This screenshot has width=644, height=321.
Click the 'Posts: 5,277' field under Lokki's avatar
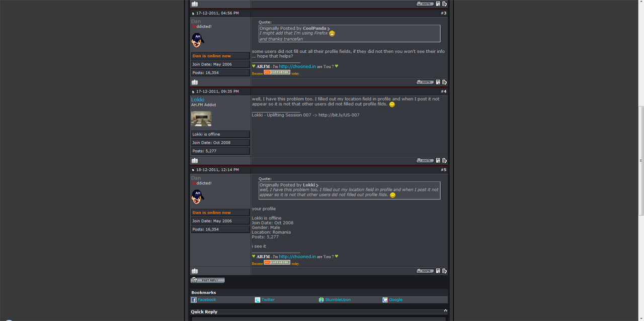[x=220, y=151]
